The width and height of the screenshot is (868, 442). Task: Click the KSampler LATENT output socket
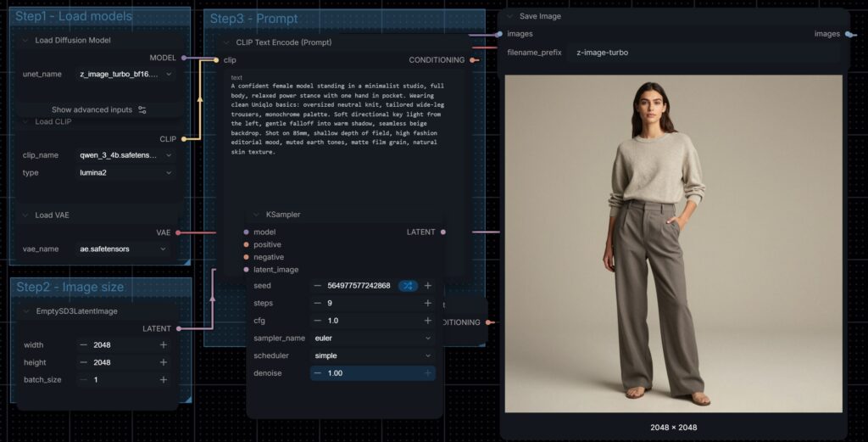(x=442, y=232)
